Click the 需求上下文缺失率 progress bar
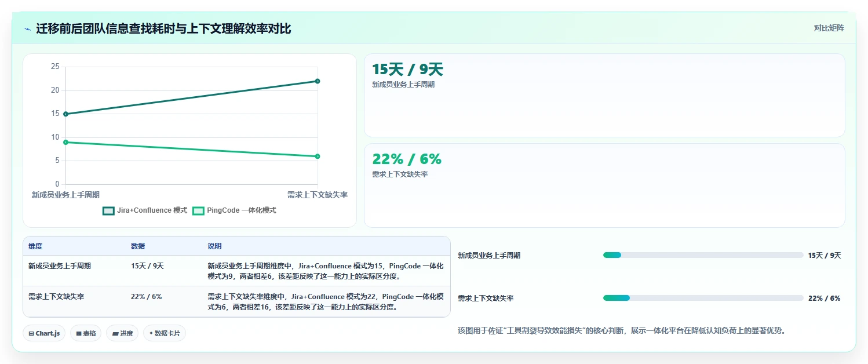The width and height of the screenshot is (868, 364). click(x=703, y=298)
